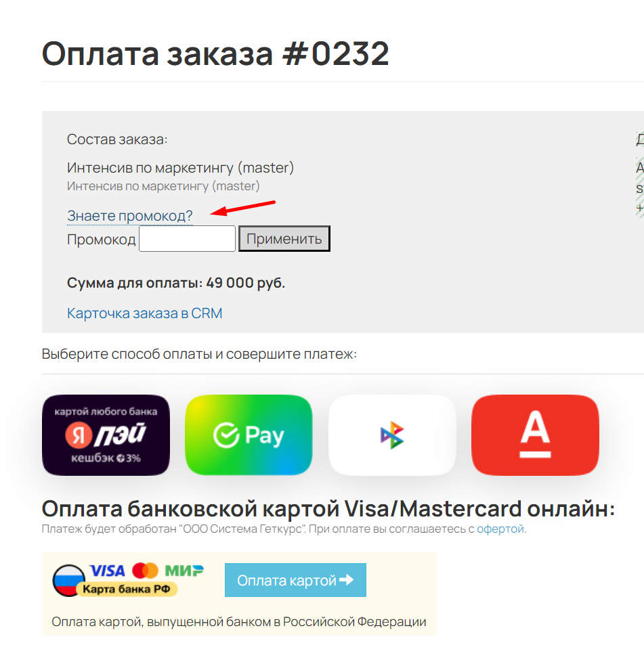Choose the green SberPay payment tile
Viewport: 644px width, 666px height.
[249, 435]
